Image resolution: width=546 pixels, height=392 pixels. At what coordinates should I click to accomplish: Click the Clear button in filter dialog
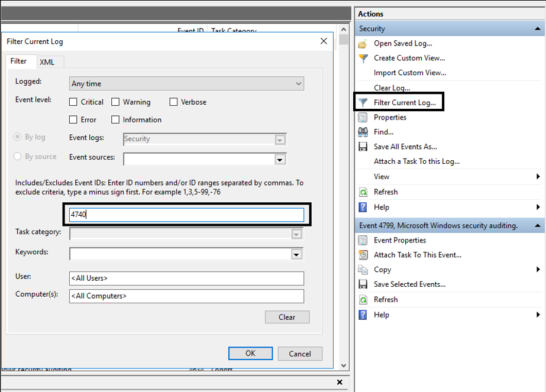(x=287, y=317)
